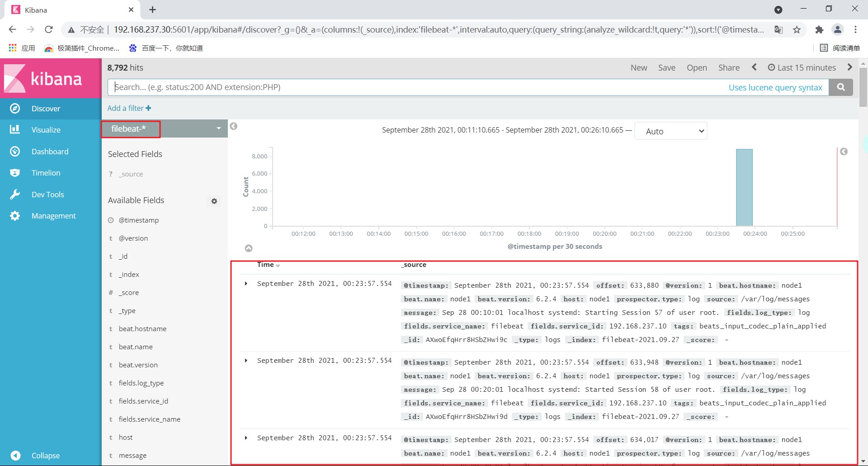Open the Dev Tools wrench icon
The width and height of the screenshot is (868, 466).
pos(15,195)
